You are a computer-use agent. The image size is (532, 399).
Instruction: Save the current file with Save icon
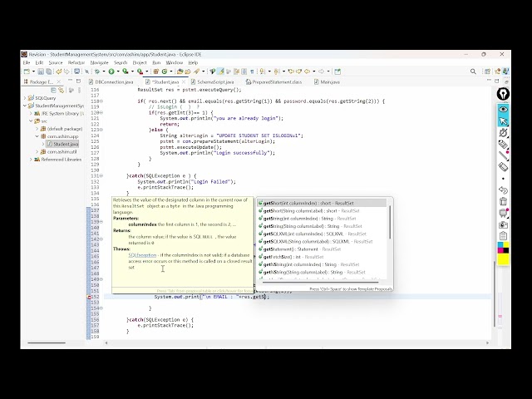[41, 71]
